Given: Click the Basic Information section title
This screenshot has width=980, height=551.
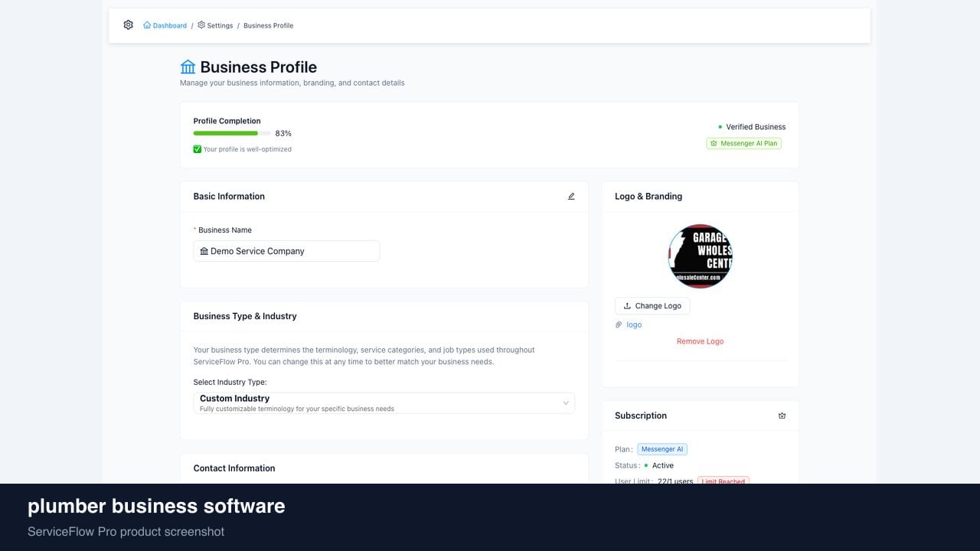Looking at the screenshot, I should 229,197.
